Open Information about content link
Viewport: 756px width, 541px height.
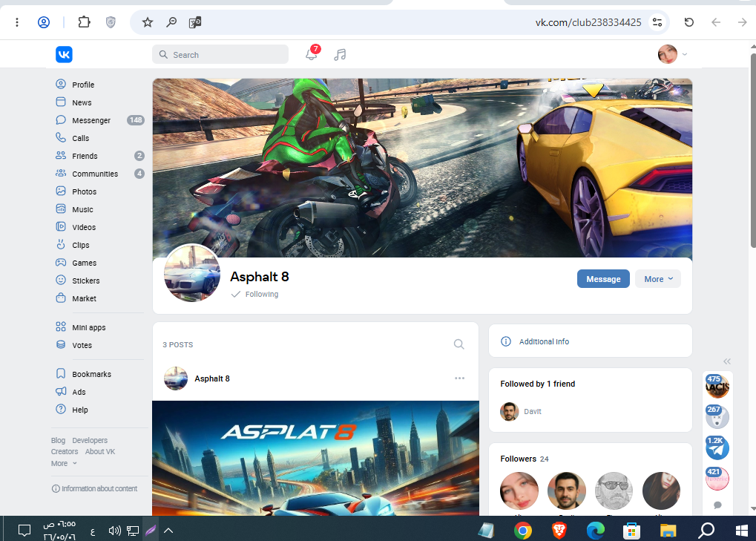coord(94,488)
